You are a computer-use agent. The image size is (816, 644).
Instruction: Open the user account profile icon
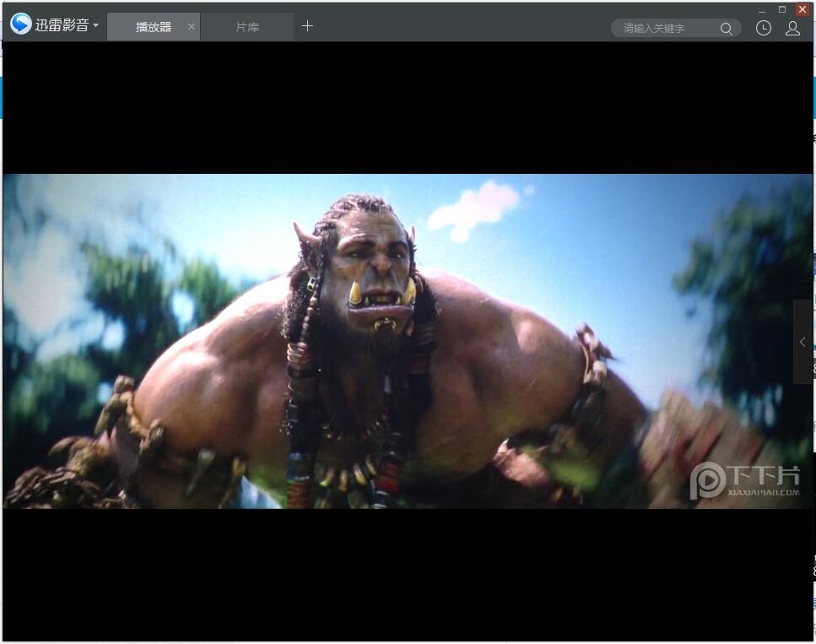(x=792, y=28)
